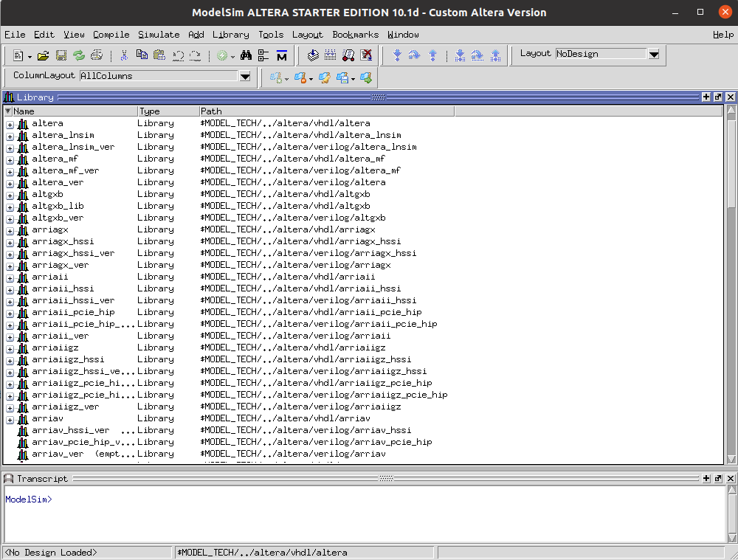This screenshot has width=738, height=560.
Task: Click the Simulate icon in the toolbar
Action: coord(348,55)
